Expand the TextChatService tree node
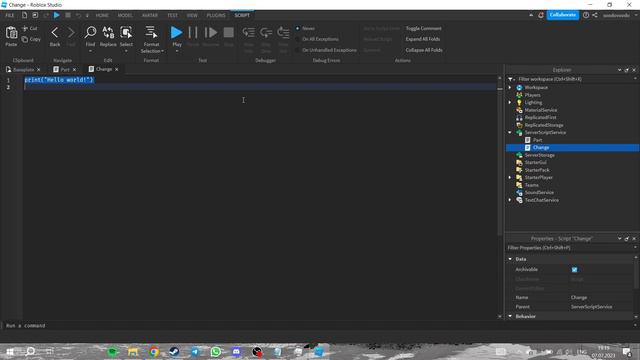The image size is (640, 360). click(x=510, y=200)
